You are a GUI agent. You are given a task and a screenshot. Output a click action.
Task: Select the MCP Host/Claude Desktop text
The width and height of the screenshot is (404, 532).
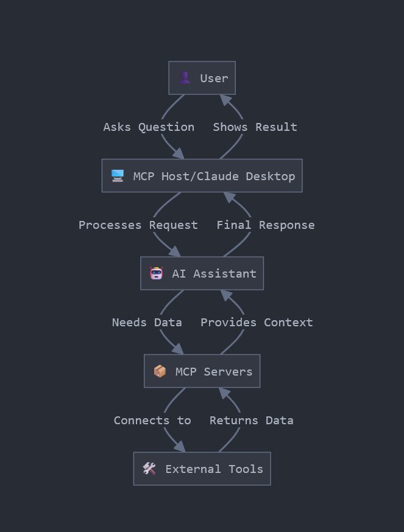(214, 176)
